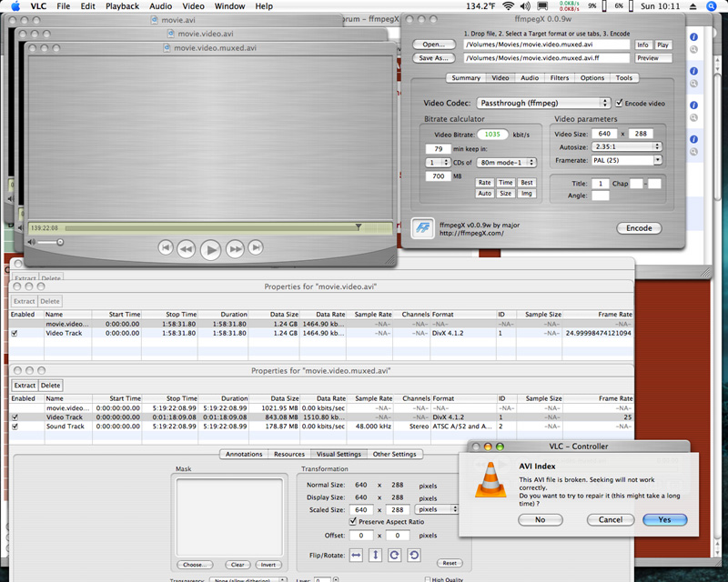Click the document icon in the movie.video.muxed.avi title bar
The image size is (728, 582).
(x=167, y=48)
